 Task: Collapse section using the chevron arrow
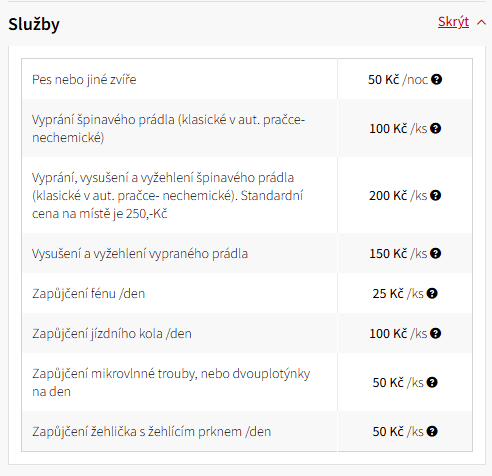tap(481, 22)
